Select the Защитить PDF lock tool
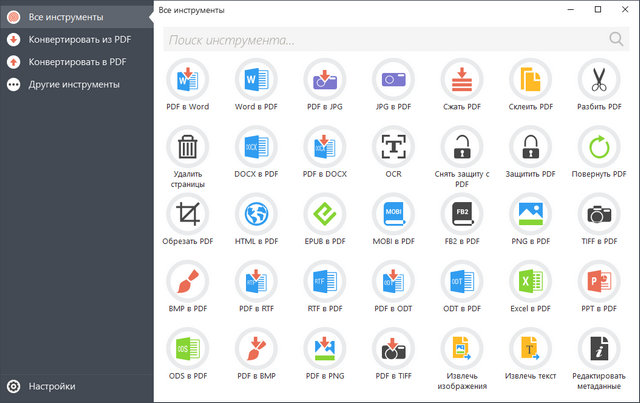Image resolution: width=640 pixels, height=403 pixels. click(530, 147)
